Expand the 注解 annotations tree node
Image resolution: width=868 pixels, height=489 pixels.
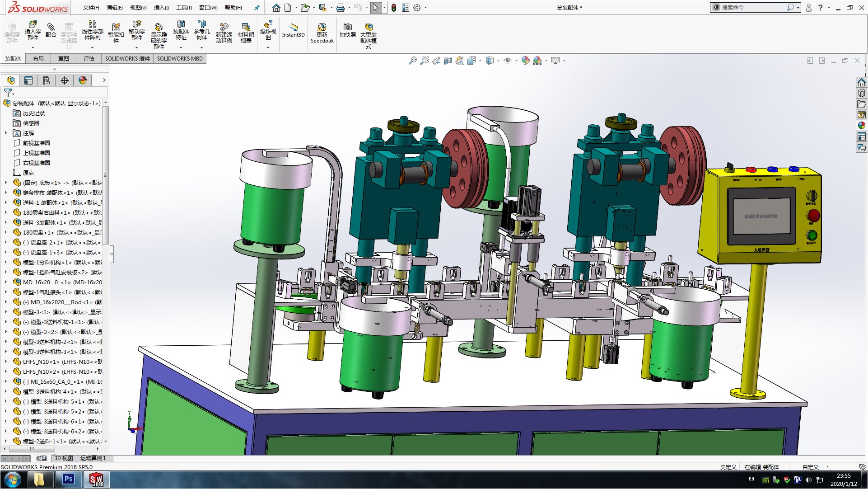tap(6, 133)
